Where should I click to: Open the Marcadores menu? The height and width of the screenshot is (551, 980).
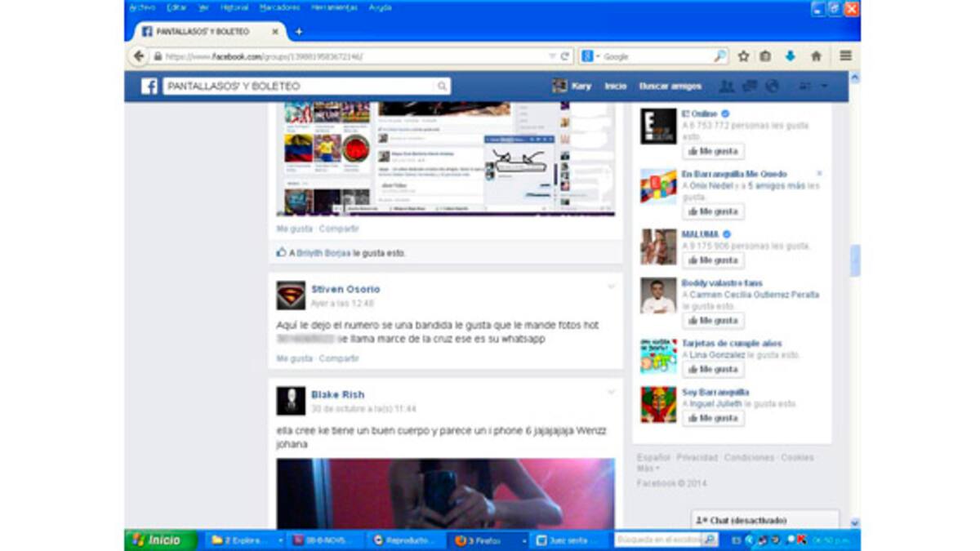(x=279, y=7)
